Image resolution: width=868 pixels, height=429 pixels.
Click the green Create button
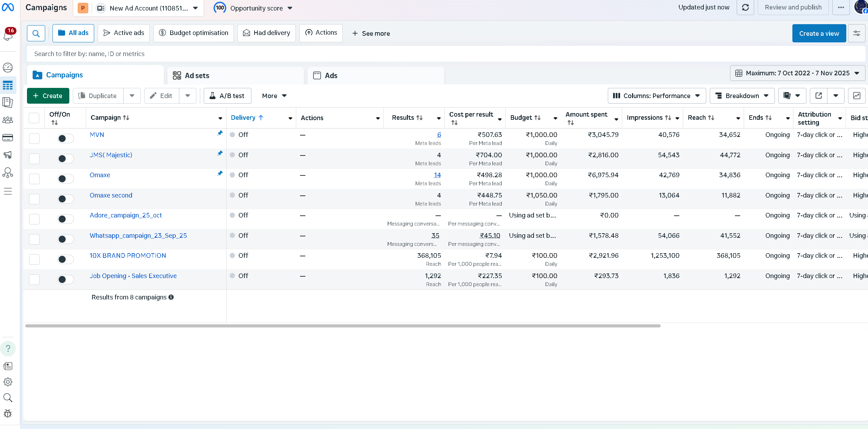point(48,96)
